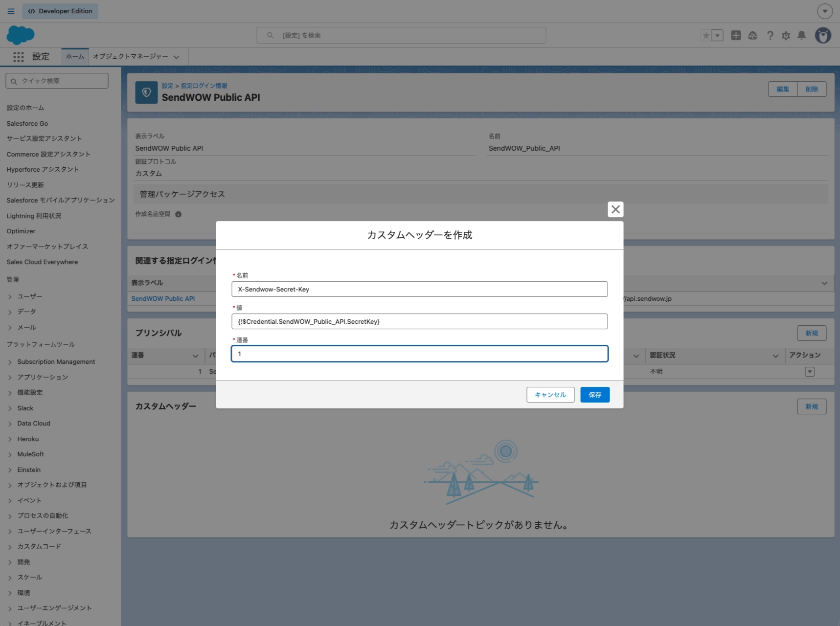Expand the データ tree node

click(x=10, y=312)
